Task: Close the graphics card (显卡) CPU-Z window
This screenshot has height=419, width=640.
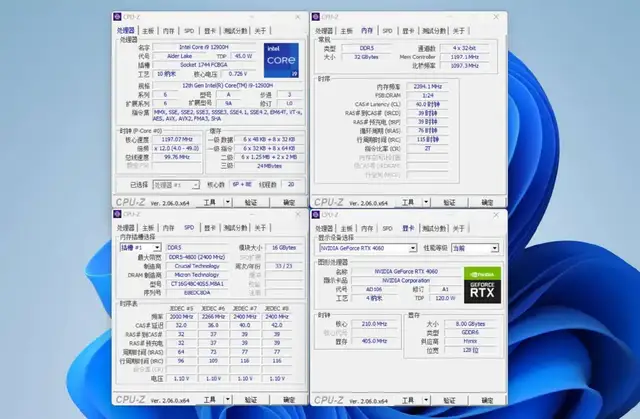Action: point(496,215)
